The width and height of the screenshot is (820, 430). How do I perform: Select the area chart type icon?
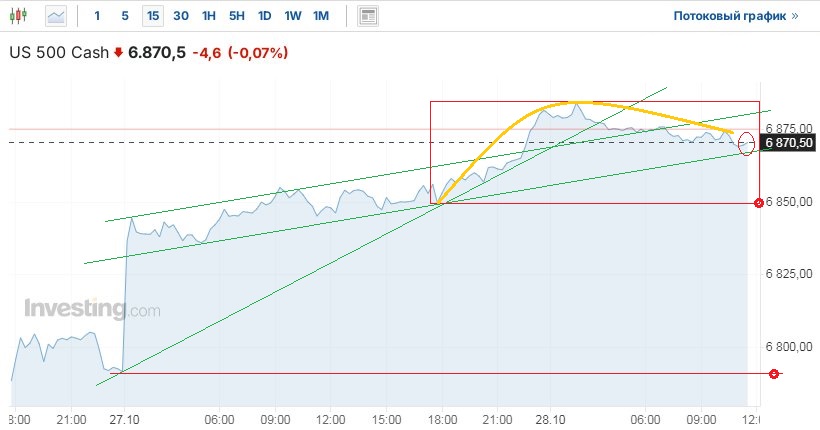click(x=57, y=16)
